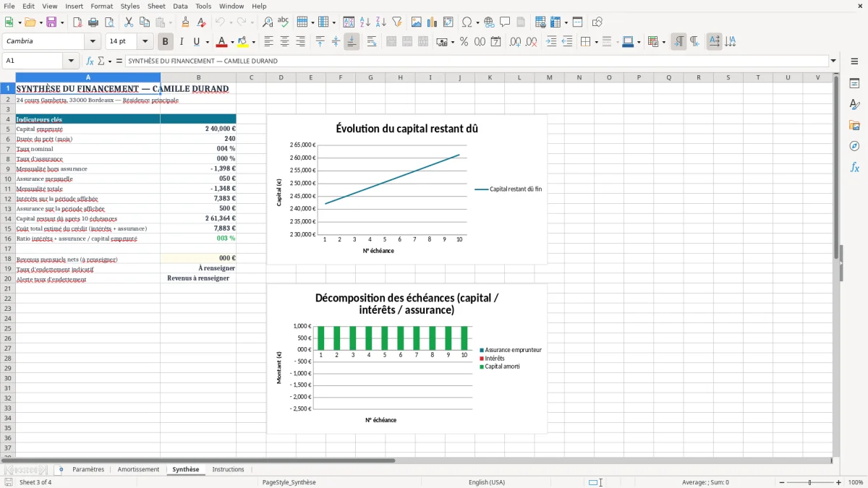Open Save button dropdown arrow

click(61, 22)
